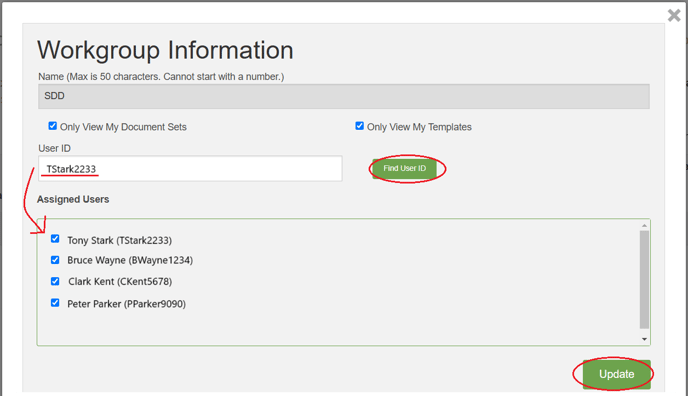Click the Assigned Users list down arrow

tap(644, 339)
